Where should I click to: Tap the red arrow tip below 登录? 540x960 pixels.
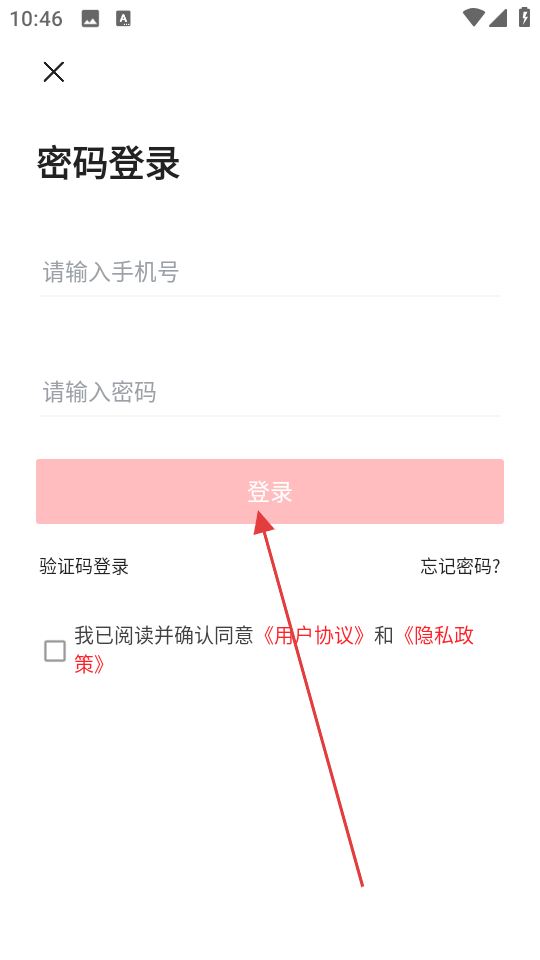click(x=262, y=519)
